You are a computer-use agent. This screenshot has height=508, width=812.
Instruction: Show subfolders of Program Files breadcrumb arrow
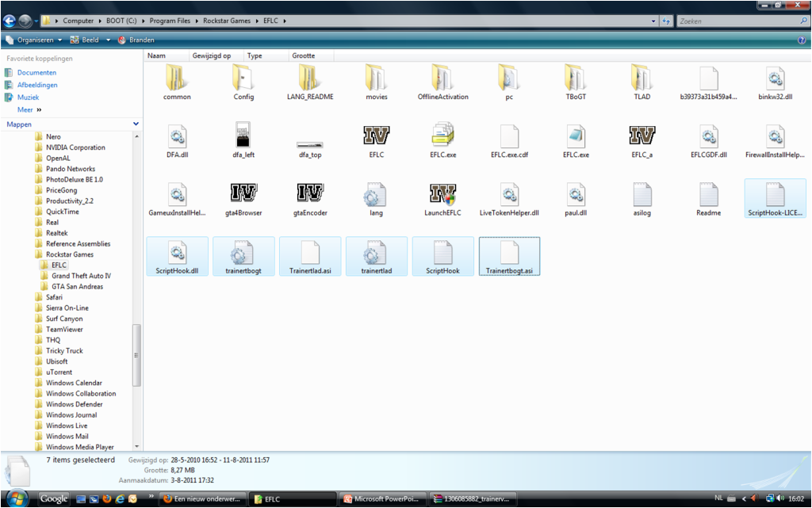[x=197, y=21]
